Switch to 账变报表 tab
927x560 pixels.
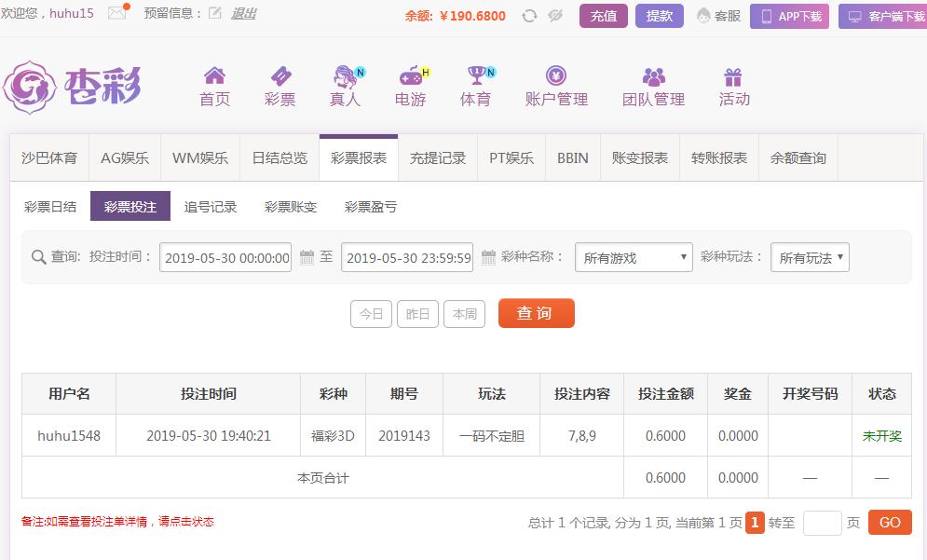click(x=640, y=157)
